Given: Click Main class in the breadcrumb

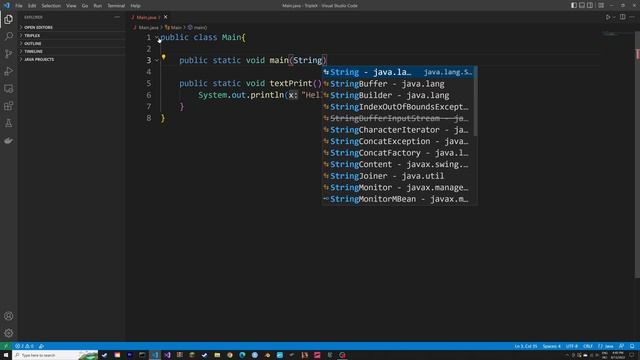Looking at the screenshot, I should click(173, 27).
